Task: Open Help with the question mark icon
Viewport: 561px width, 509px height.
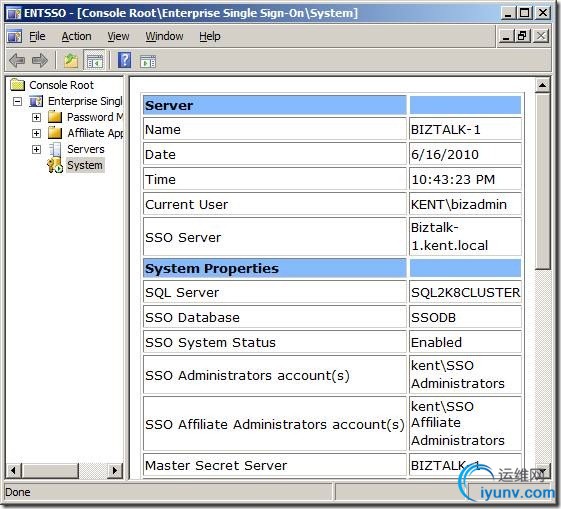Action: pyautogui.click(x=125, y=60)
